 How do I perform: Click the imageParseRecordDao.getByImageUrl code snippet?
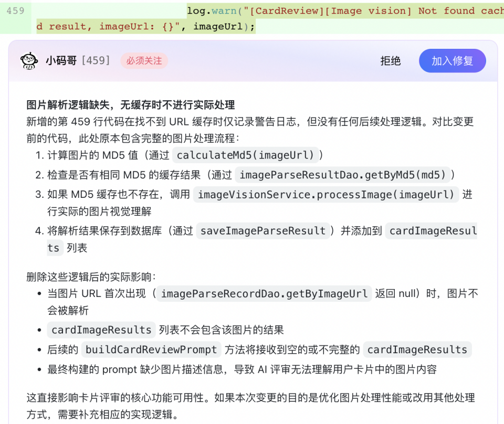pos(264,293)
